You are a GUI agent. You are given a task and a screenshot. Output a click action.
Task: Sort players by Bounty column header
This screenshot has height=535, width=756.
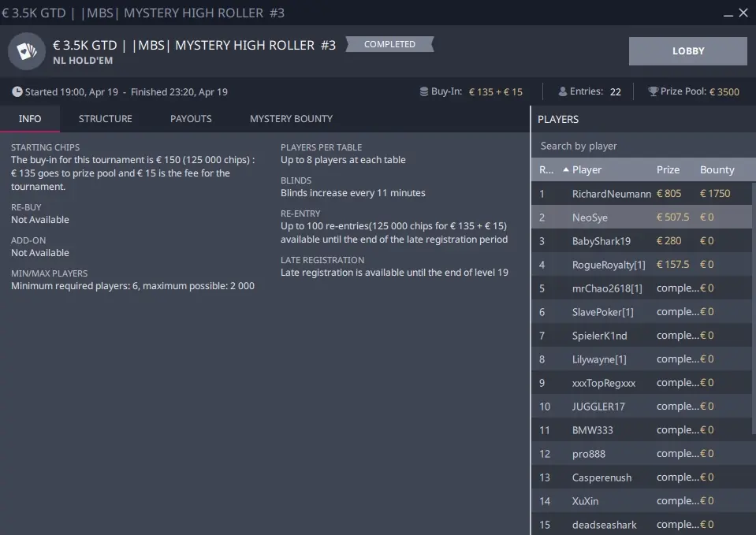[717, 170]
